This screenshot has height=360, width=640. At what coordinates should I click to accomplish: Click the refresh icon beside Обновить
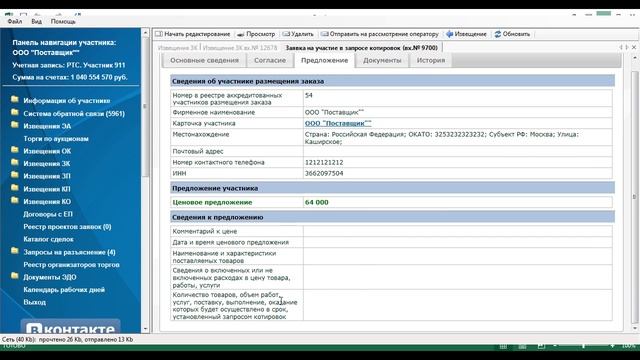pyautogui.click(x=498, y=34)
